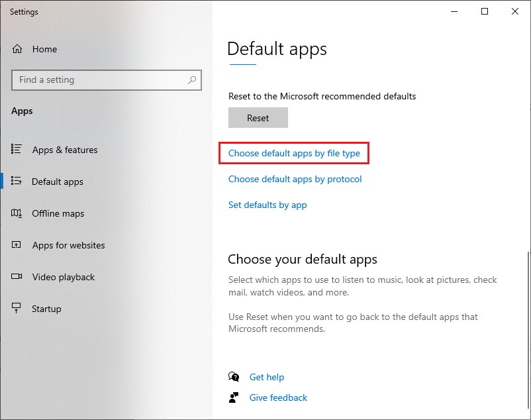531x420 pixels.
Task: Click the search magnifier icon
Action: [192, 80]
